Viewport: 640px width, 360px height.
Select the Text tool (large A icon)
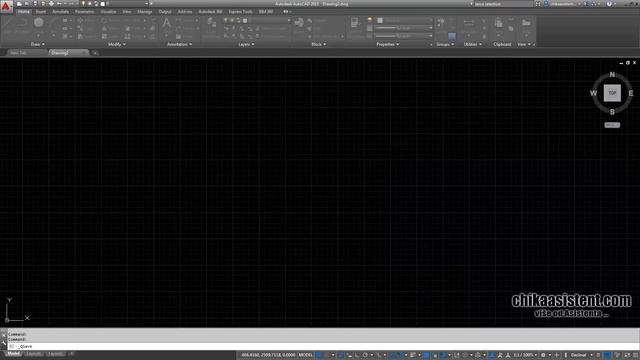(167, 23)
